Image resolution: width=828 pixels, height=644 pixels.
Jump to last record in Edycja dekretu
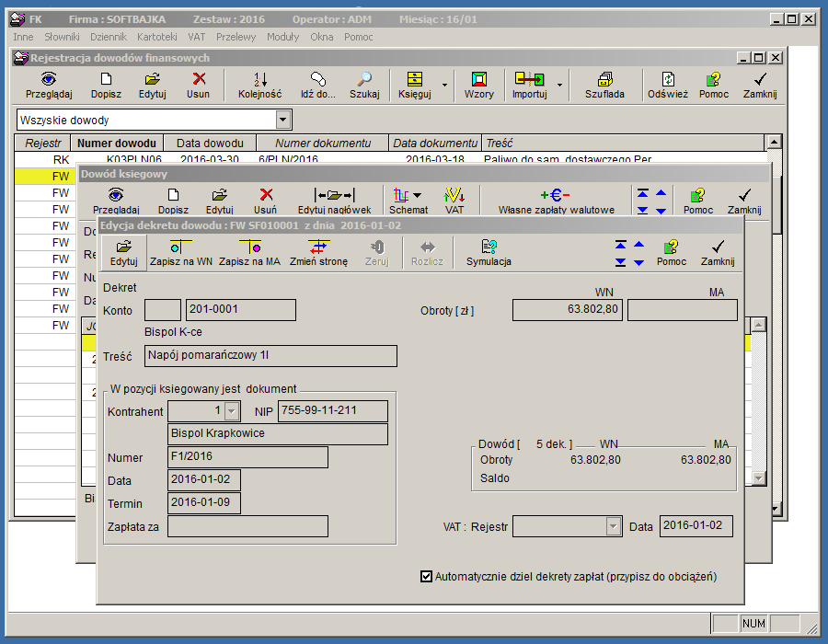click(x=620, y=262)
